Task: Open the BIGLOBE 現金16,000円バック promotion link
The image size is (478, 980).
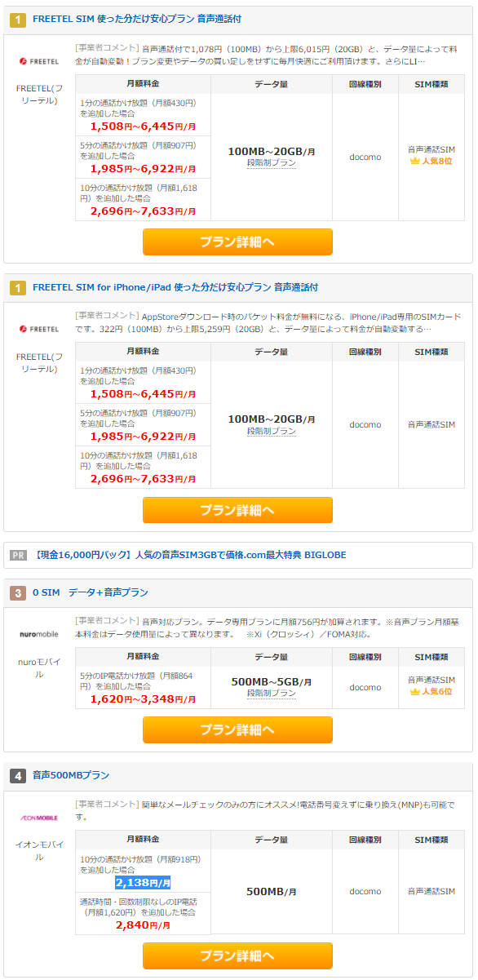Action: pyautogui.click(x=191, y=555)
